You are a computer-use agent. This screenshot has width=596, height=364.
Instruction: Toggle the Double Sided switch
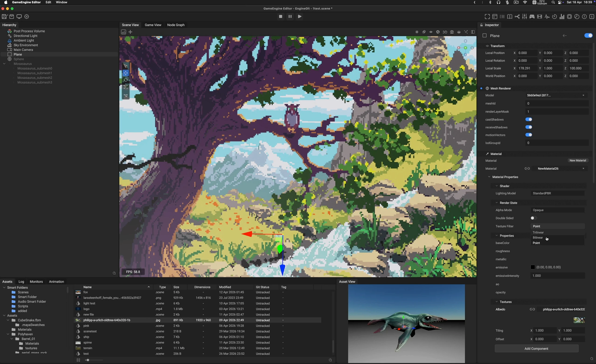[x=534, y=218]
